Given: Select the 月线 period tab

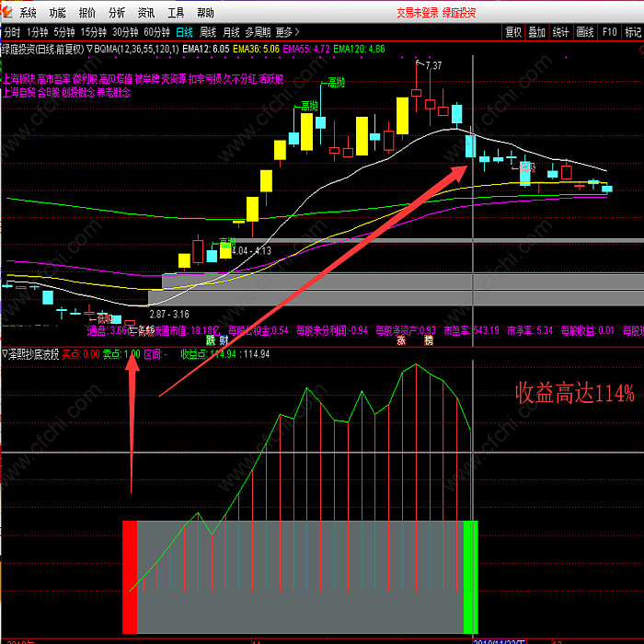Looking at the screenshot, I should point(231,32).
